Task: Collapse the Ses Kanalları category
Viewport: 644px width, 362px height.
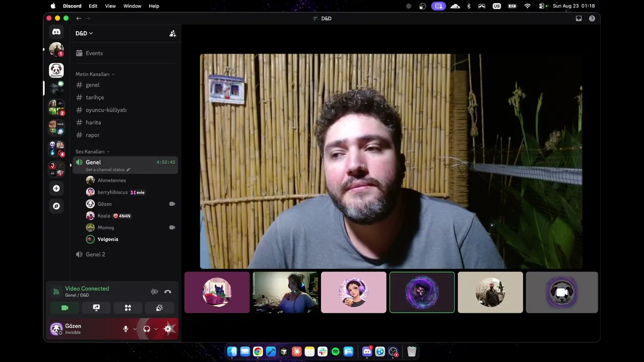Action: coord(93,152)
